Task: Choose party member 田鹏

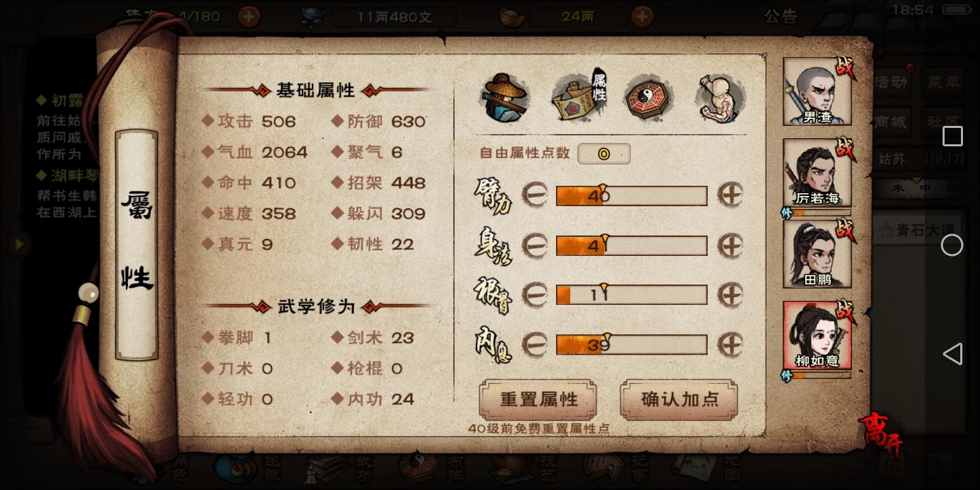Action: click(x=817, y=254)
